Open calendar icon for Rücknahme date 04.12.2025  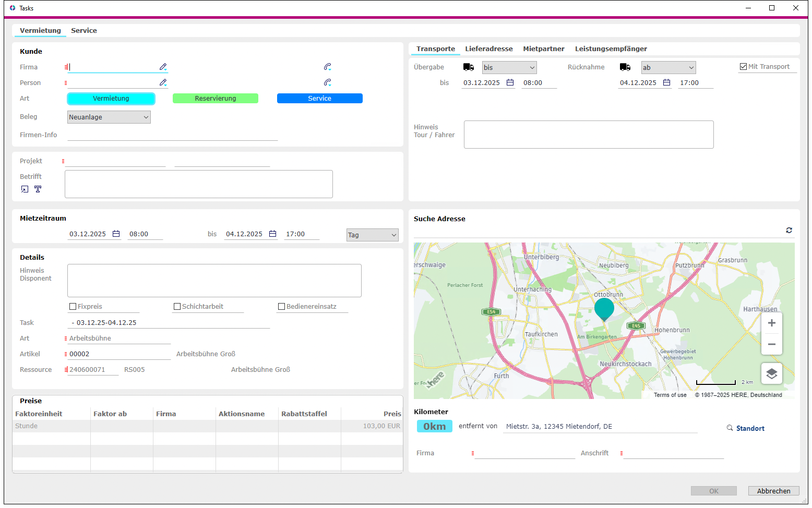[667, 82]
